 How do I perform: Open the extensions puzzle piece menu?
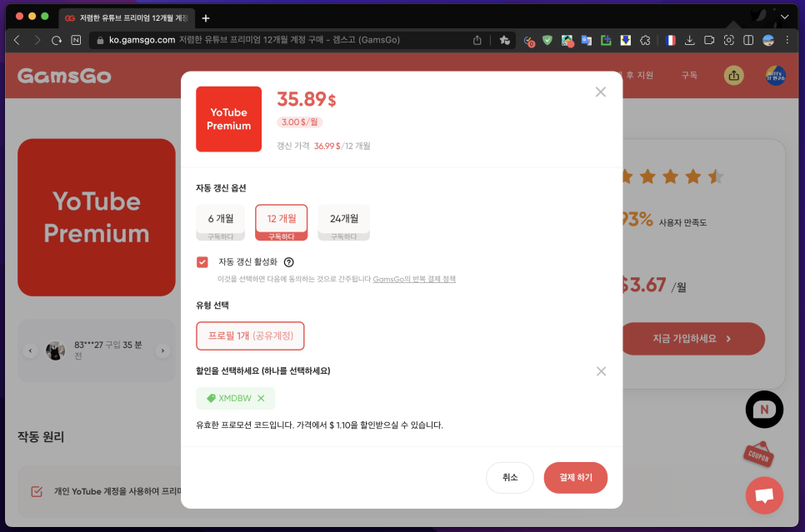tap(645, 40)
